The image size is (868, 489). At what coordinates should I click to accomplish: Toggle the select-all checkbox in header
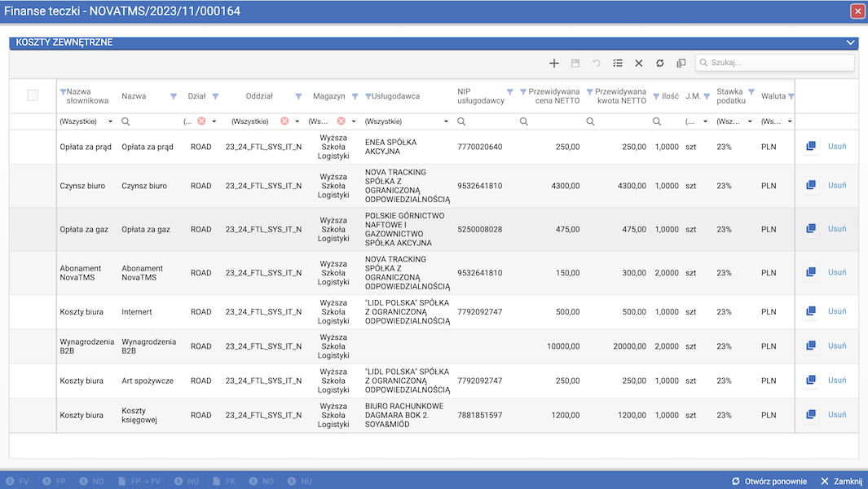pos(33,95)
